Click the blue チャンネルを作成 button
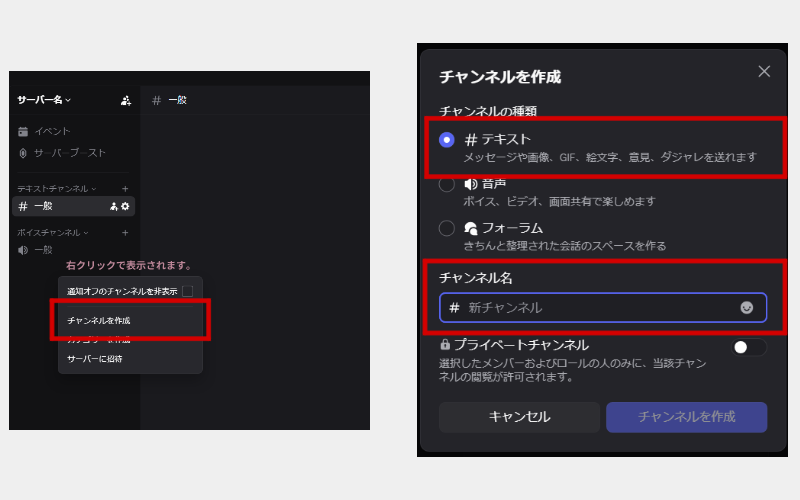Screen dimensions: 800x500 (x=686, y=417)
